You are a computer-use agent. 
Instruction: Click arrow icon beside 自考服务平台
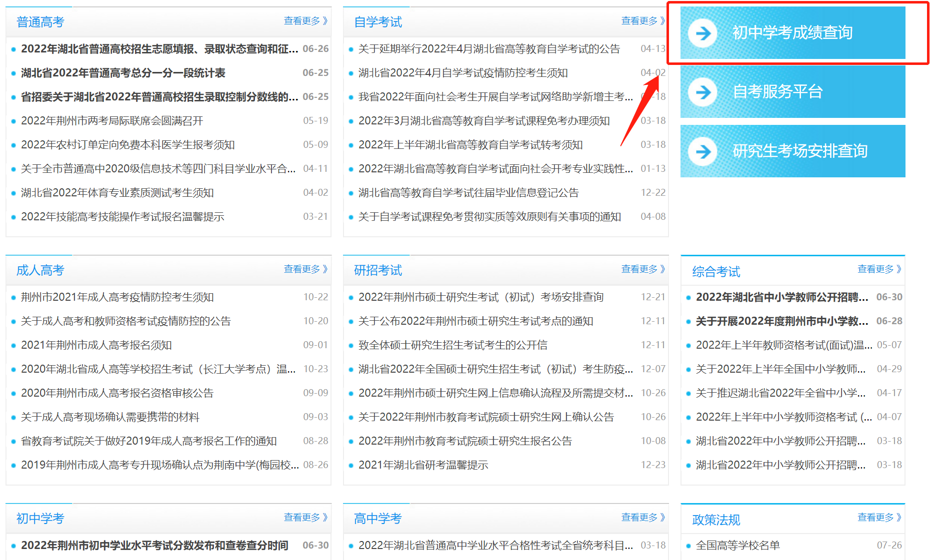tap(703, 92)
